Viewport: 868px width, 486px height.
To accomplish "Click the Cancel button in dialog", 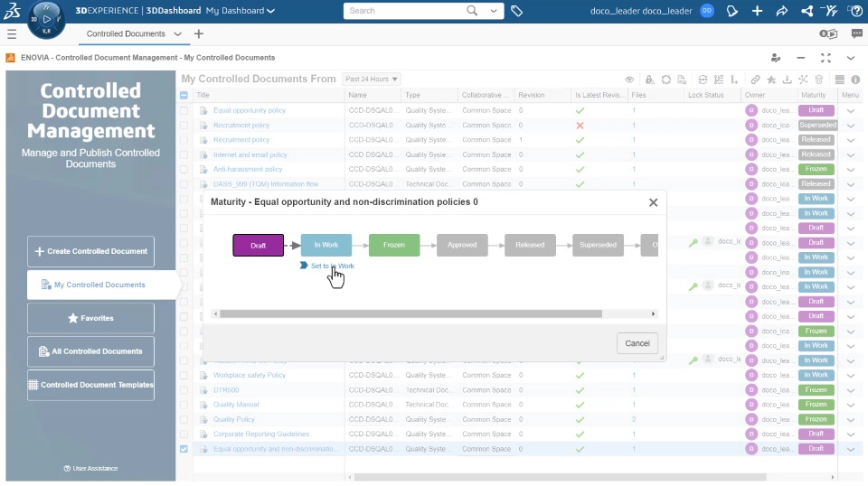I will point(637,343).
